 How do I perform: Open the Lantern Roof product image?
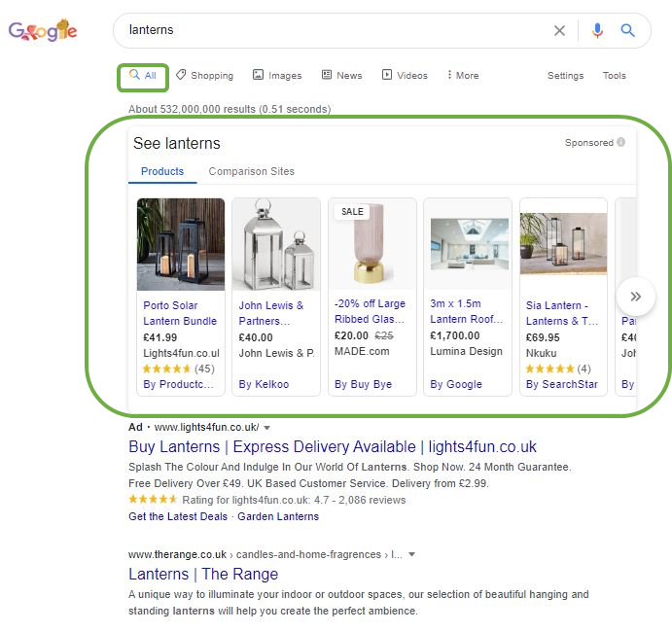point(470,244)
